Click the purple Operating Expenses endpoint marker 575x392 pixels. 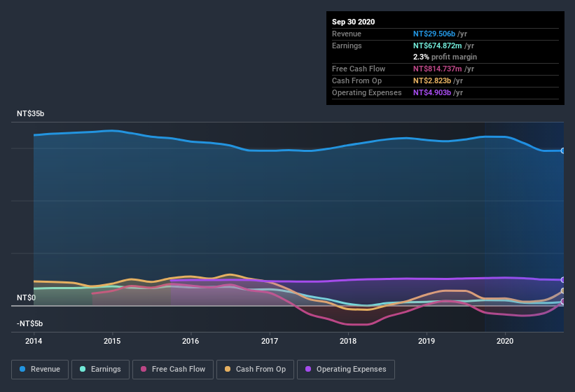pyautogui.click(x=562, y=280)
